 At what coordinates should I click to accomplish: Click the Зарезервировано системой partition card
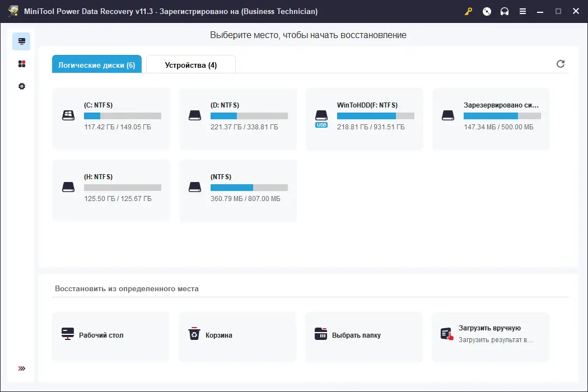point(491,119)
